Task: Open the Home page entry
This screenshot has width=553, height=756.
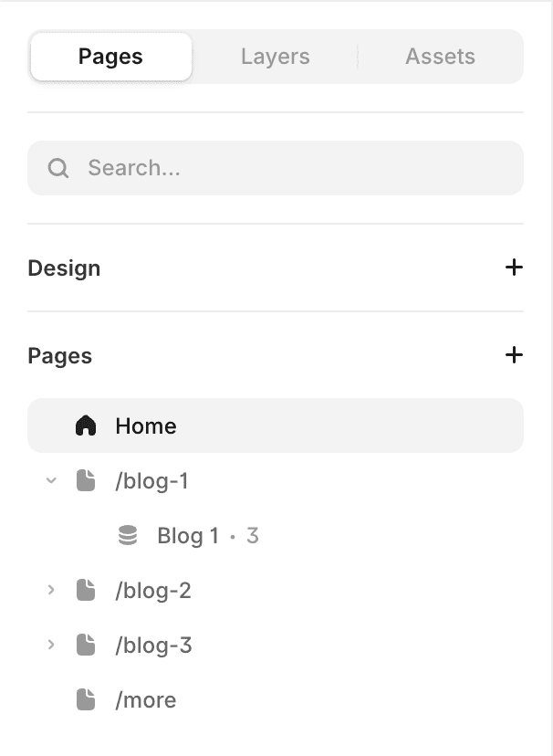Action: point(276,425)
